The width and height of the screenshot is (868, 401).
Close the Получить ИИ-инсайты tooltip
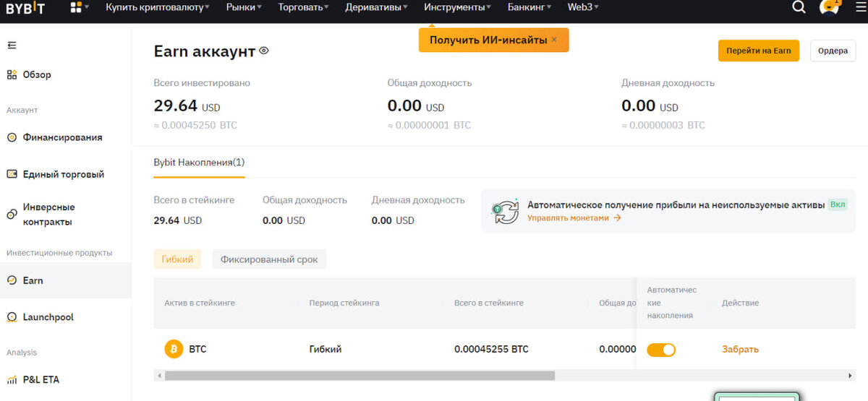point(554,40)
